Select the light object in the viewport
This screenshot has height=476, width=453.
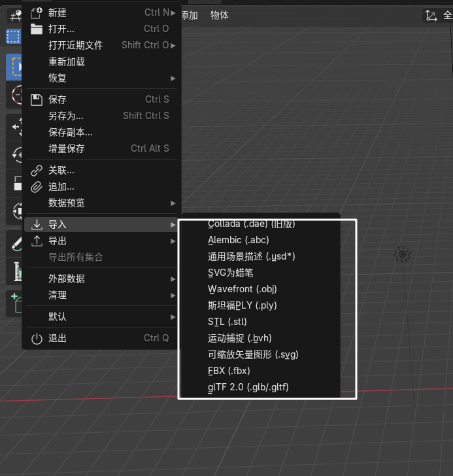pyautogui.click(x=402, y=254)
